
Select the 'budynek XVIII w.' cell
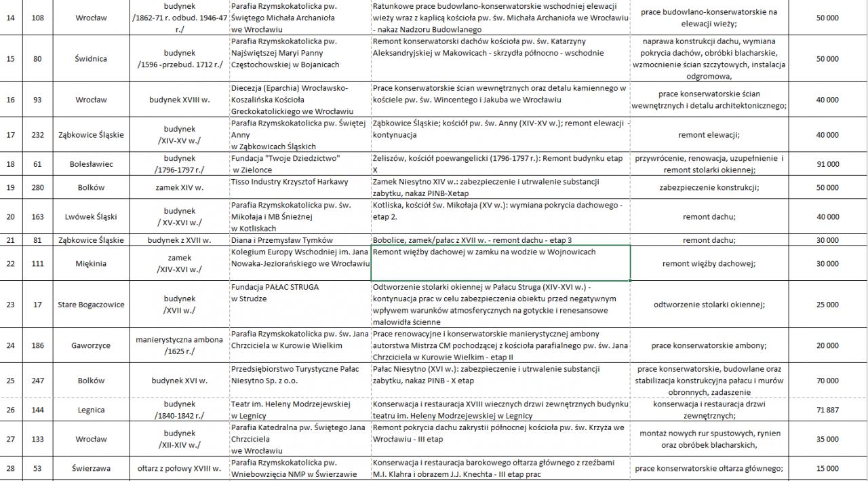(x=180, y=100)
